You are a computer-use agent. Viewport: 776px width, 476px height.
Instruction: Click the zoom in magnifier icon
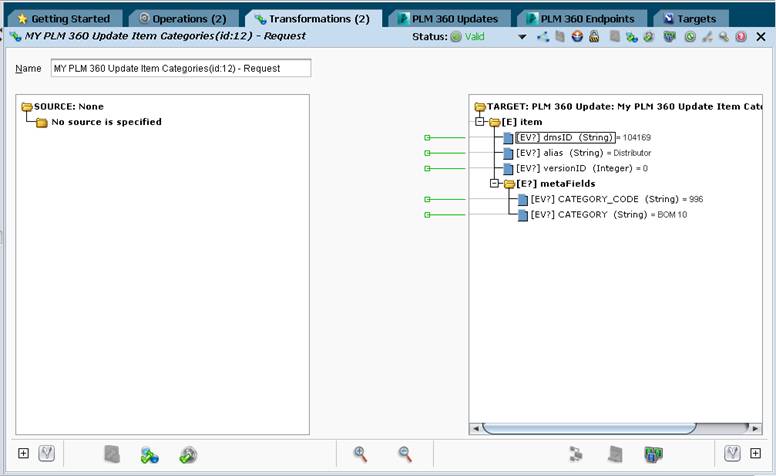(x=360, y=454)
